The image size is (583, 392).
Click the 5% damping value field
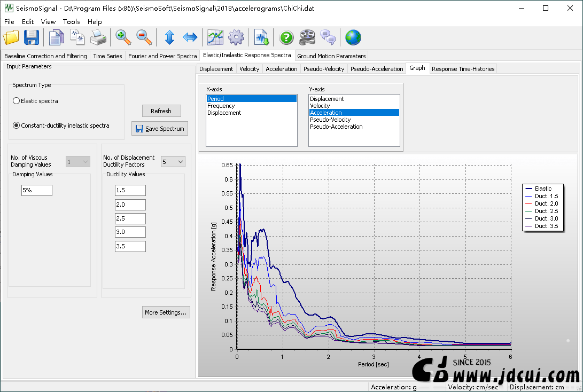pyautogui.click(x=37, y=190)
